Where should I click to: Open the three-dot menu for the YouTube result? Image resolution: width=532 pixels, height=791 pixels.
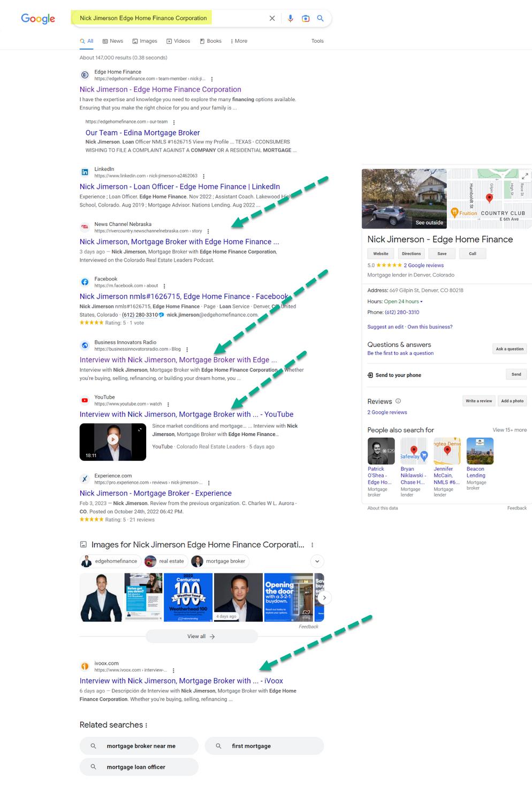(x=168, y=404)
